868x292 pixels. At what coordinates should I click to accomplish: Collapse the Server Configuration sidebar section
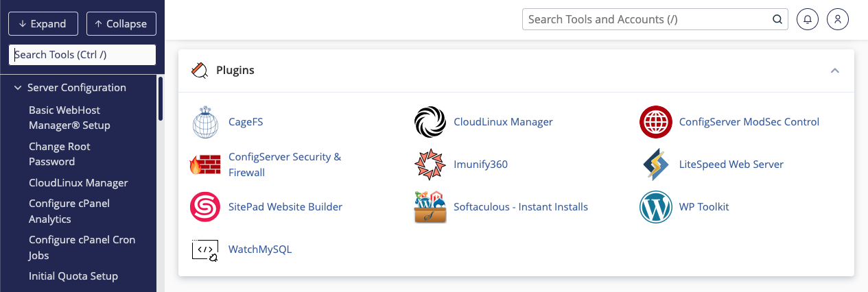[x=19, y=88]
